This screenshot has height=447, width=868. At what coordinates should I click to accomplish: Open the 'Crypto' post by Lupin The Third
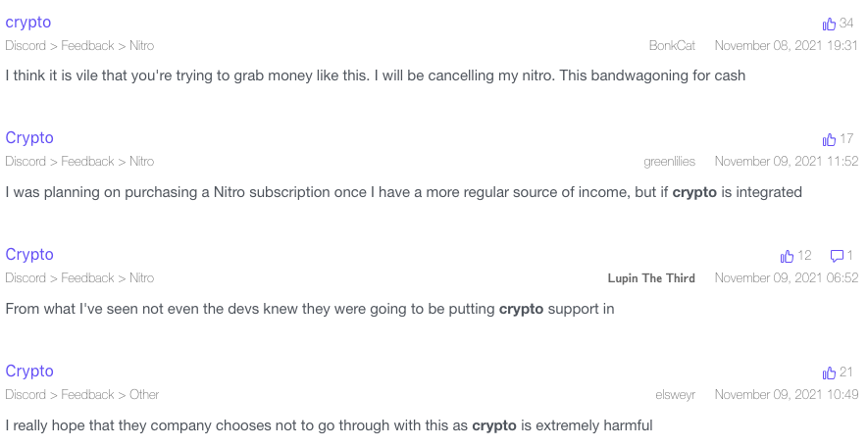(29, 255)
